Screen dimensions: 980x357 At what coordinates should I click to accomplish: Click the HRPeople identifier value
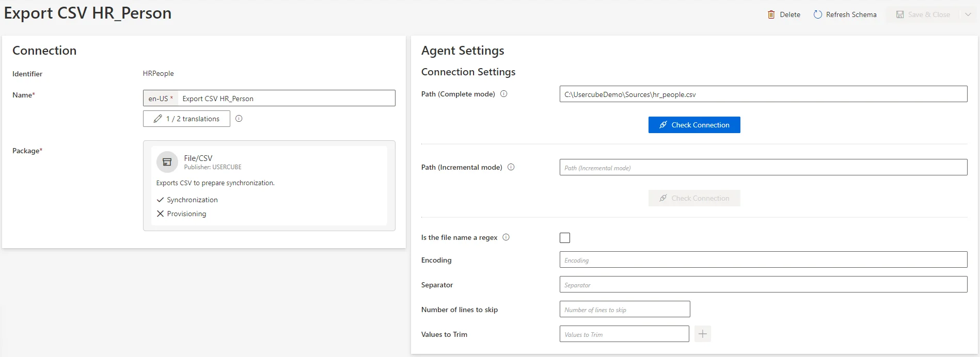pos(159,73)
